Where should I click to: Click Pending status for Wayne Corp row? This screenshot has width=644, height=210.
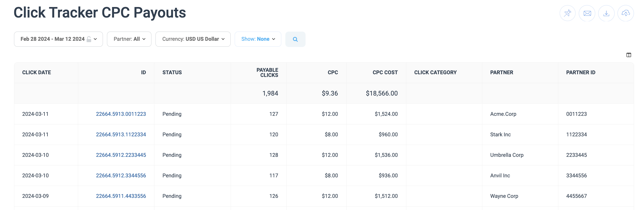pos(172,196)
